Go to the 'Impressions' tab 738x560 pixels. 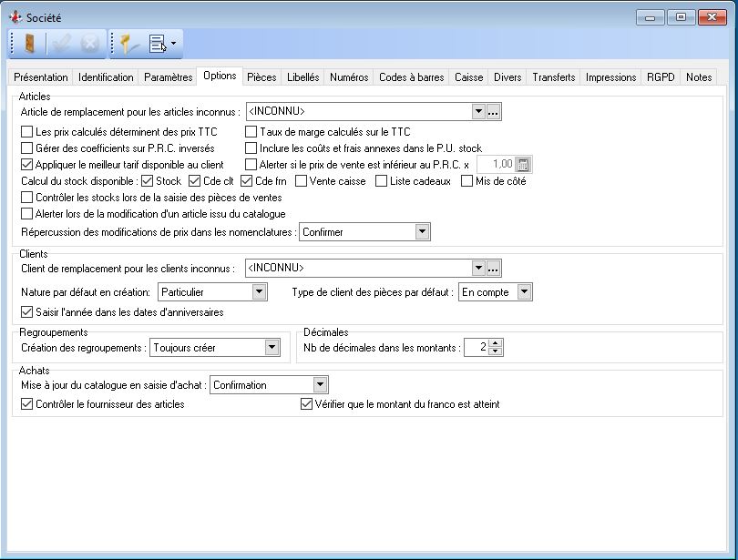(610, 77)
